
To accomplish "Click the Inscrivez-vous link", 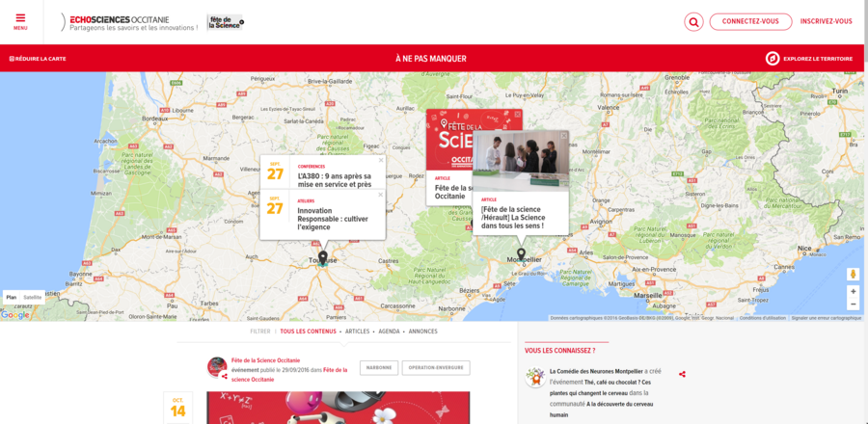I will coord(826,21).
